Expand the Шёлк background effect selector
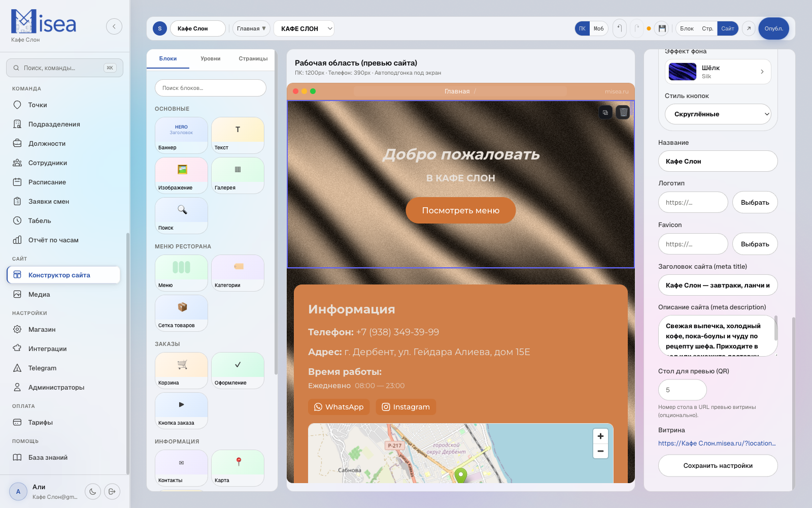The width and height of the screenshot is (812, 508). tap(762, 72)
